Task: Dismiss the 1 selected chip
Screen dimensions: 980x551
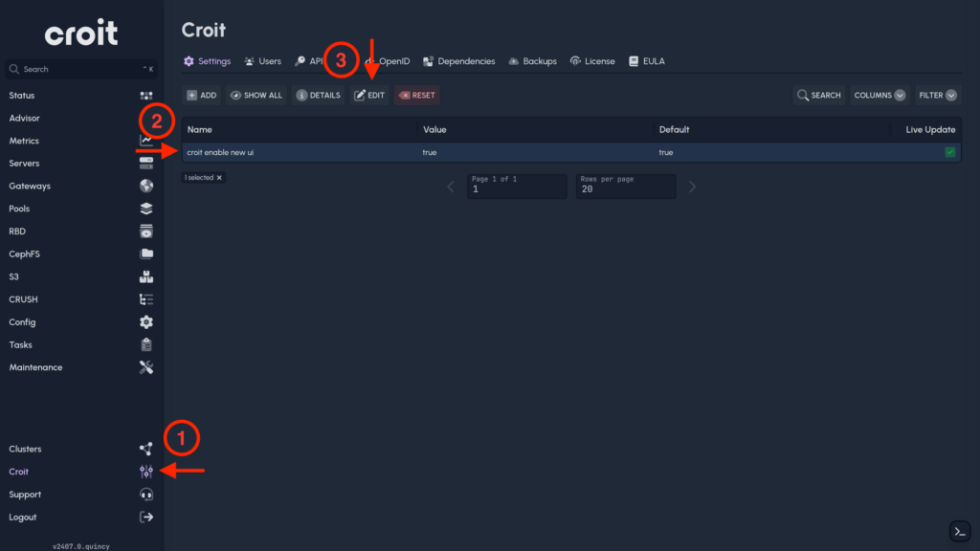Action: click(x=219, y=177)
